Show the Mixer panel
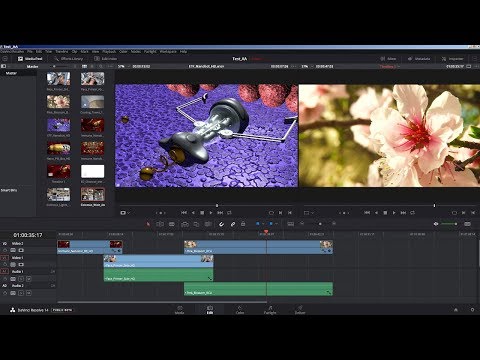 pos(388,59)
